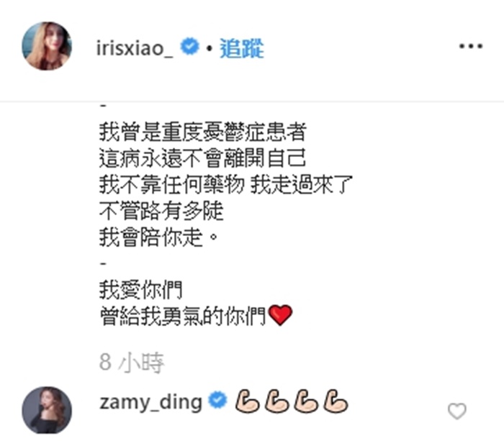
Task: Follow irisxiao_ via the 追蹤 link
Action: point(242,48)
